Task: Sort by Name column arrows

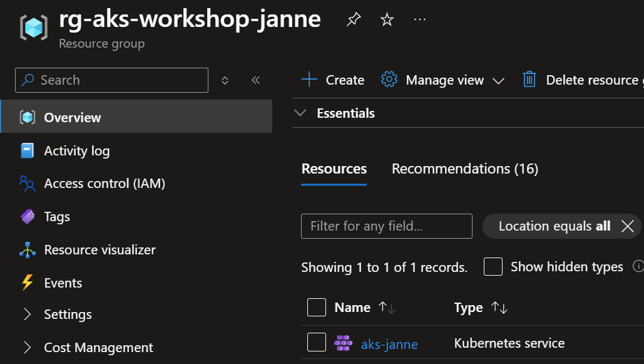Action: pyautogui.click(x=387, y=307)
